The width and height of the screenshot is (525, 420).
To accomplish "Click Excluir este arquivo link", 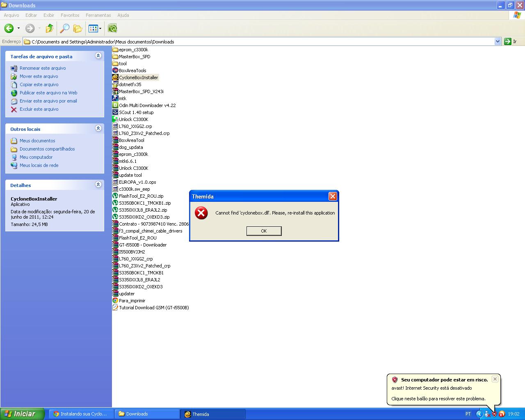I will [x=39, y=109].
